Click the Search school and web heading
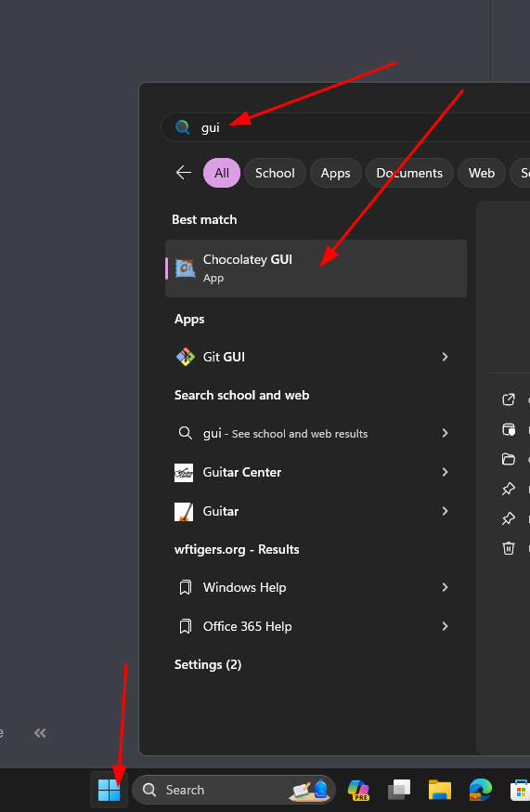Image resolution: width=530 pixels, height=812 pixels. point(241,395)
